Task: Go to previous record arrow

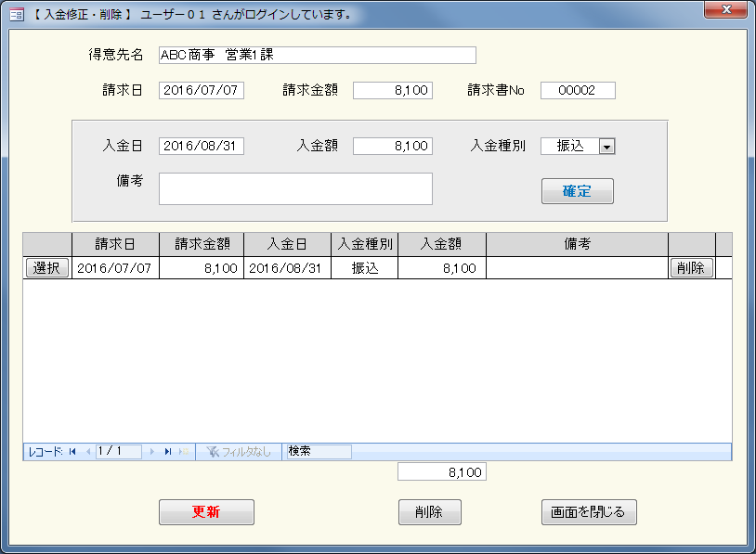Action: point(88,452)
